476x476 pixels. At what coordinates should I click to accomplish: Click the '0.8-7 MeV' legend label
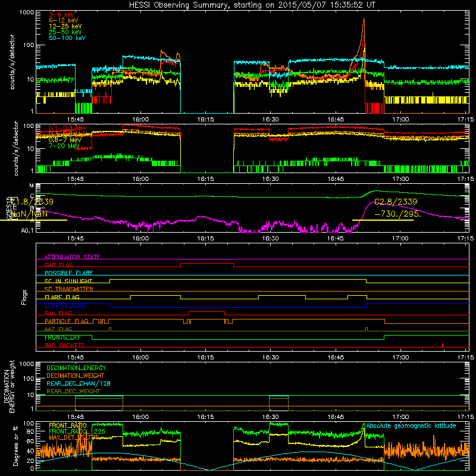[65, 140]
